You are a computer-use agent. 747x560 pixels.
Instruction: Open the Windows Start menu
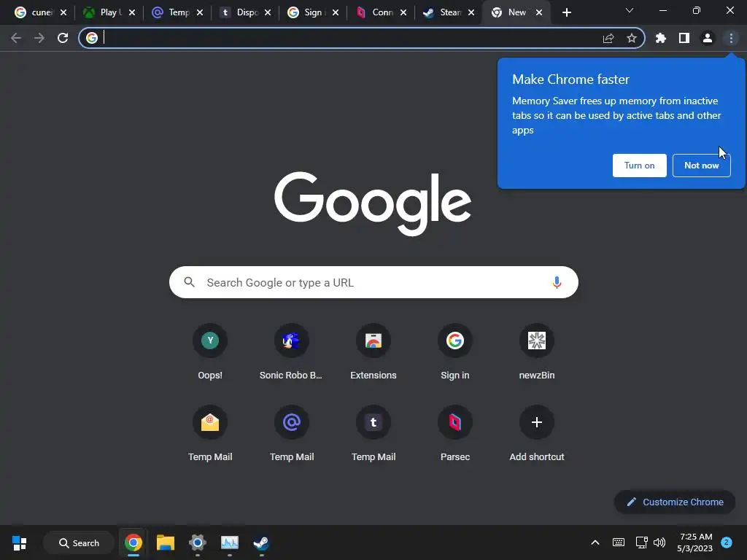pyautogui.click(x=20, y=542)
